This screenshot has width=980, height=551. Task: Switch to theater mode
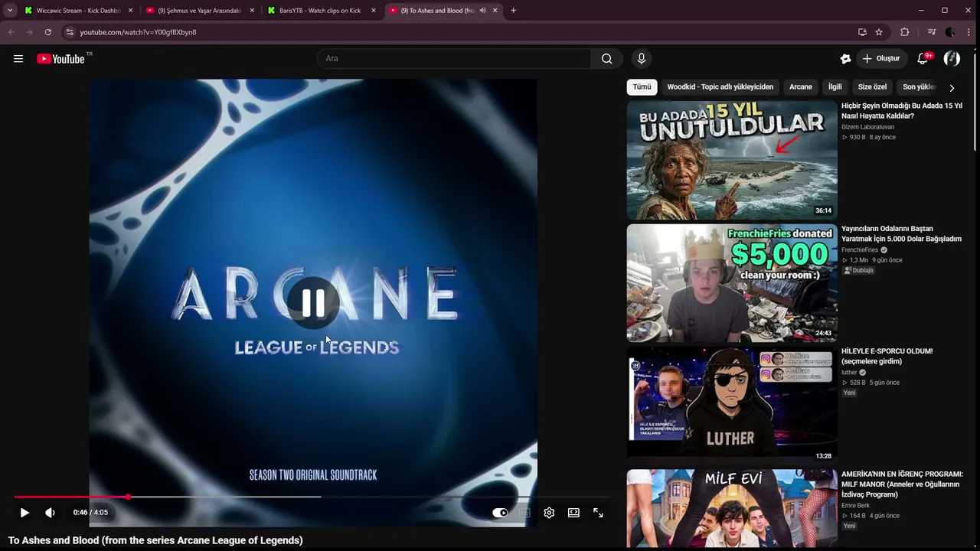tap(573, 513)
